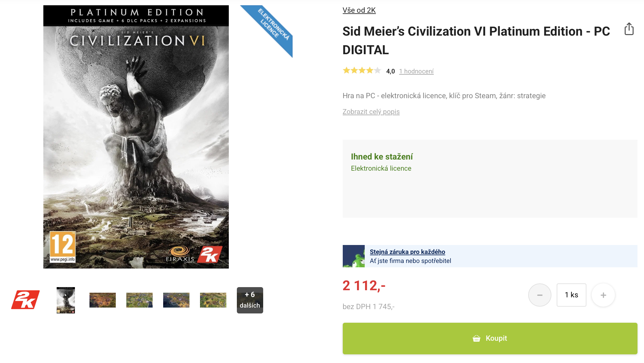Increase quantity with the plus button
644x363 pixels.
[603, 295]
